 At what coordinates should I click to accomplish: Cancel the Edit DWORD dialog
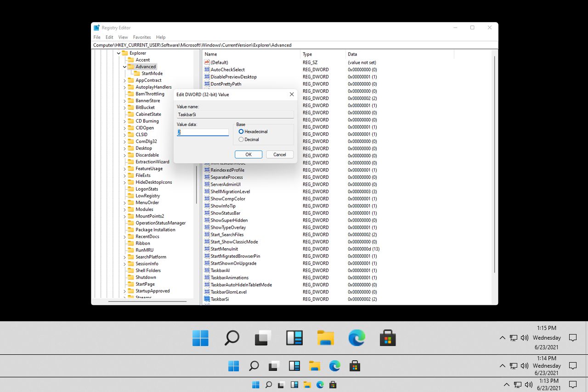(279, 154)
